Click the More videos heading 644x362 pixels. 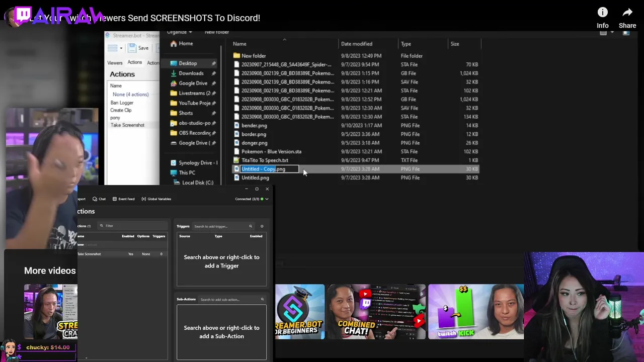[x=50, y=270]
